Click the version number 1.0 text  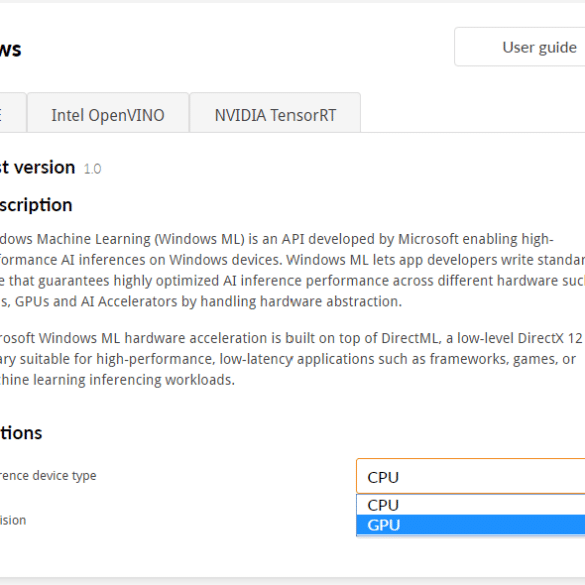click(93, 169)
